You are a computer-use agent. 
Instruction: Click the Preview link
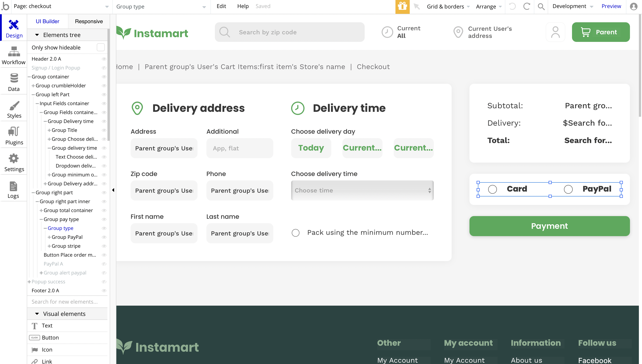point(611,6)
